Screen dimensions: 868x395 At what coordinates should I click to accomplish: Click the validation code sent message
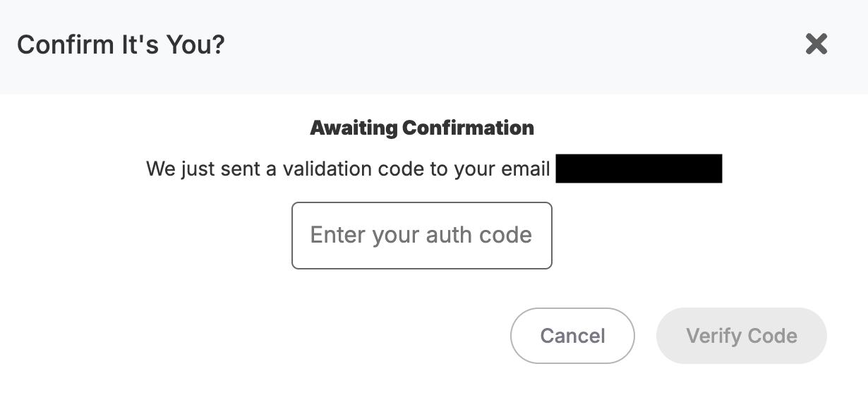[x=348, y=170]
